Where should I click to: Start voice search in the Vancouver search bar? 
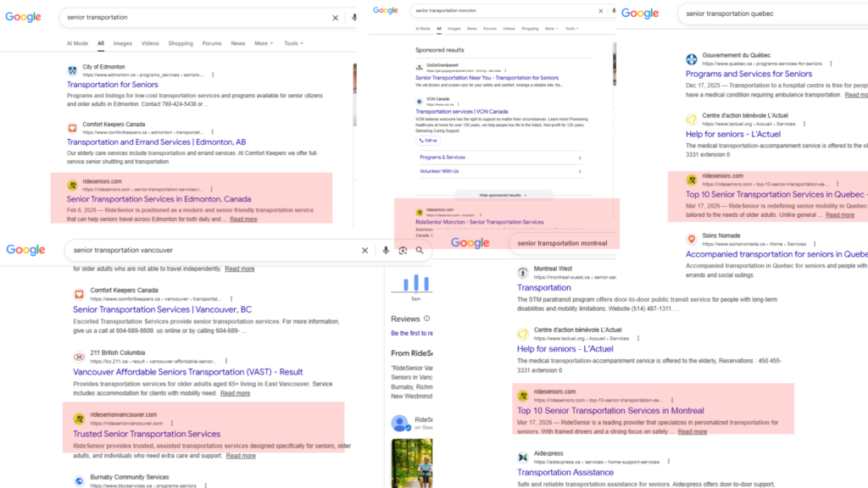click(x=386, y=250)
